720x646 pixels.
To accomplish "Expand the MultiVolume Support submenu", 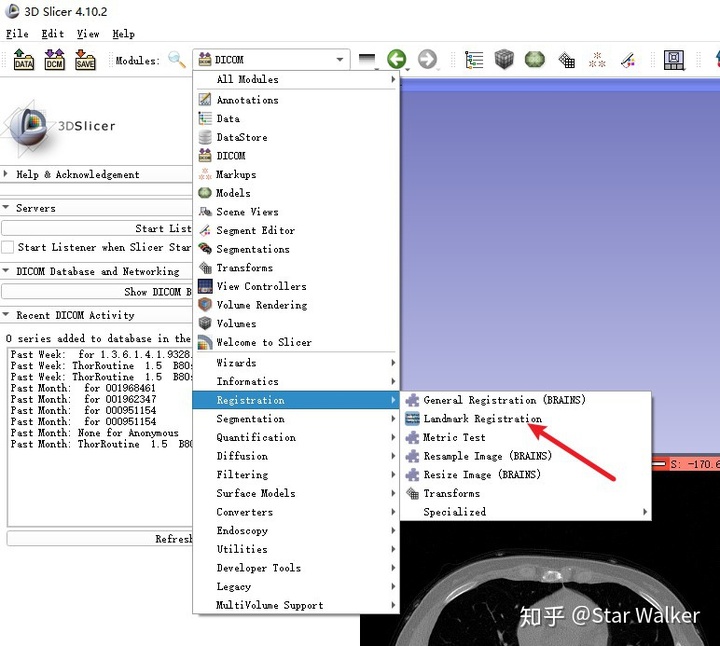I will tap(296, 605).
